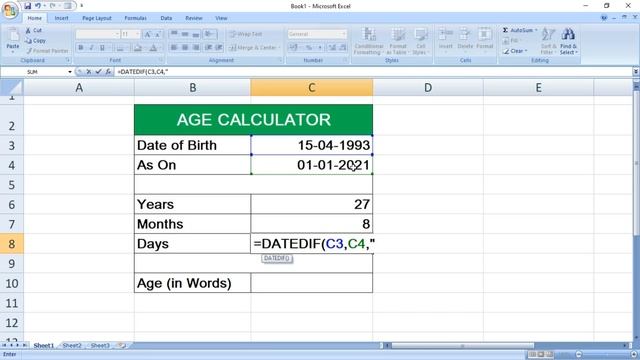This screenshot has height=360, width=640.
Task: Open Conditional Formatting menu
Action: click(x=369, y=41)
